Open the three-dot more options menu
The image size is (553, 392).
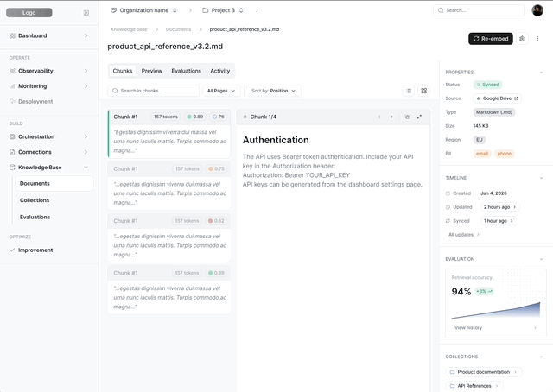coord(537,39)
